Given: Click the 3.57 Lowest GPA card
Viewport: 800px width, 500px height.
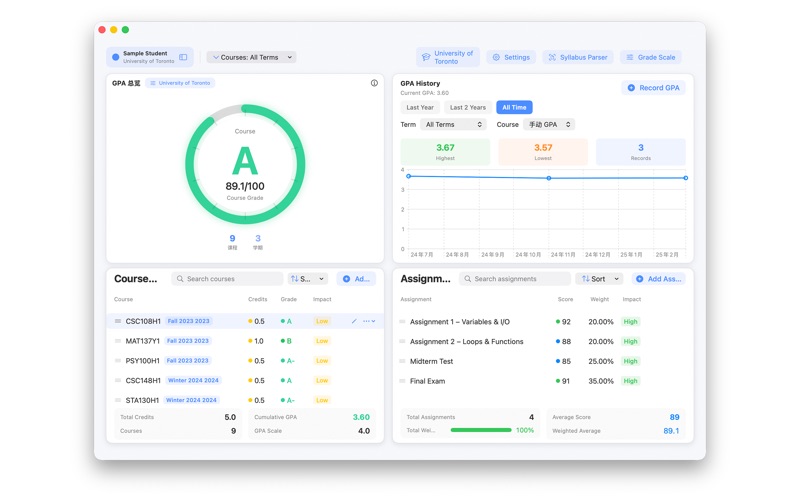Looking at the screenshot, I should pos(543,152).
